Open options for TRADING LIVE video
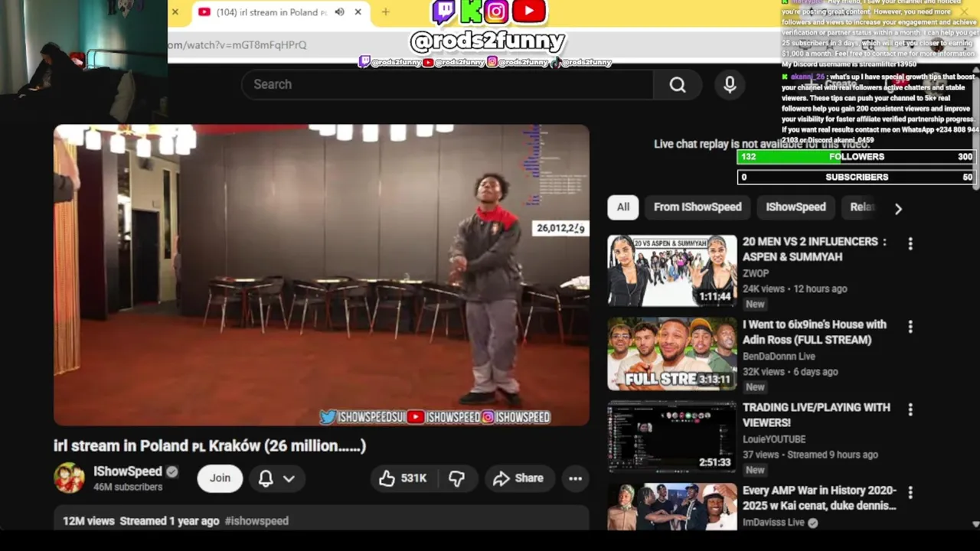980x551 pixels. tap(910, 409)
